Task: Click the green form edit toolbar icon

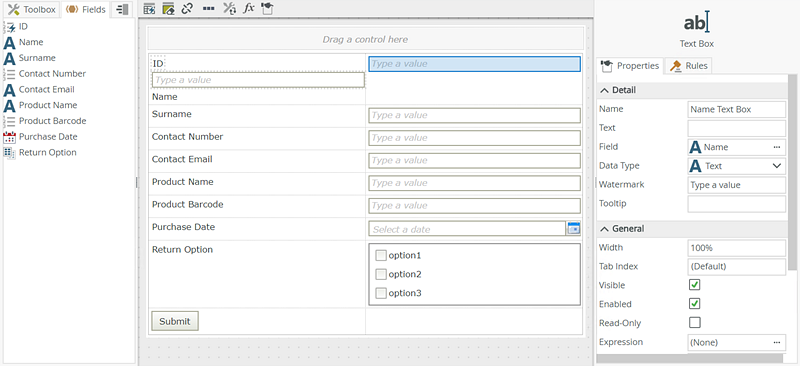Action: 168,9
